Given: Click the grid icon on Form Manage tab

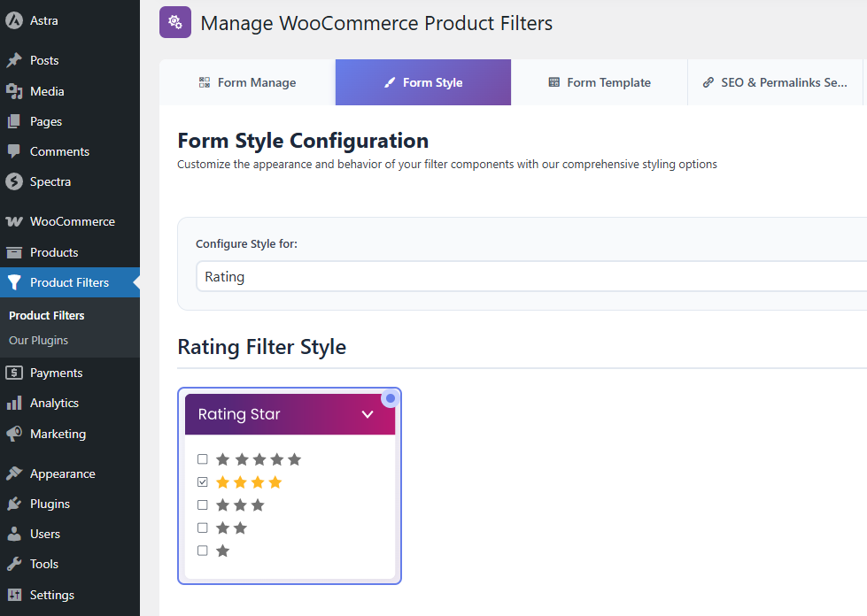Looking at the screenshot, I should pyautogui.click(x=205, y=82).
